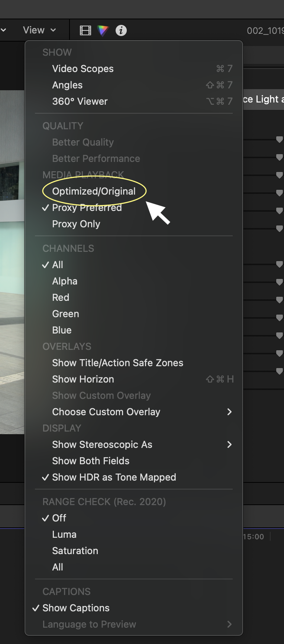Set range check to Saturation
Screen dimensions: 284x644
pyautogui.click(x=75, y=551)
